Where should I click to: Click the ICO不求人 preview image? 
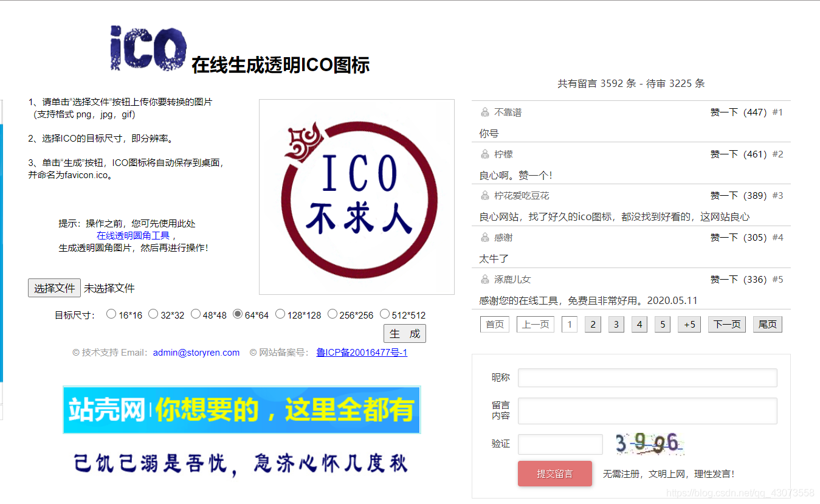357,197
